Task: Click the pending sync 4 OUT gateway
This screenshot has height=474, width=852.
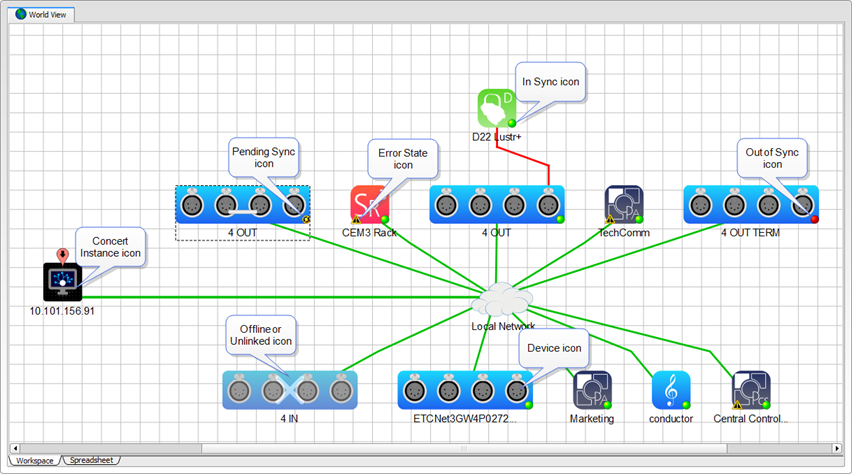Action: (243, 204)
